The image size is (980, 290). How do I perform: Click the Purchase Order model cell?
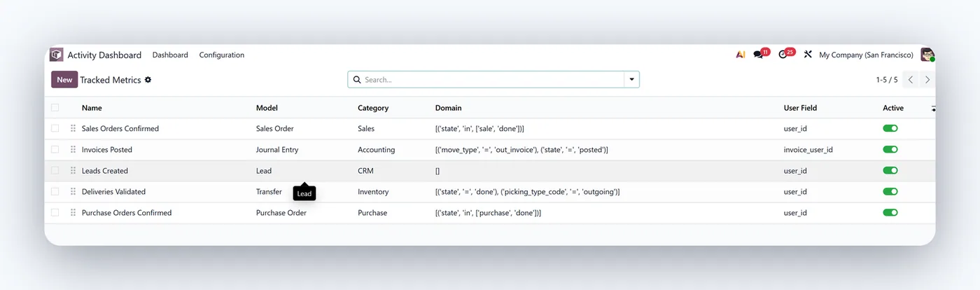(x=281, y=213)
